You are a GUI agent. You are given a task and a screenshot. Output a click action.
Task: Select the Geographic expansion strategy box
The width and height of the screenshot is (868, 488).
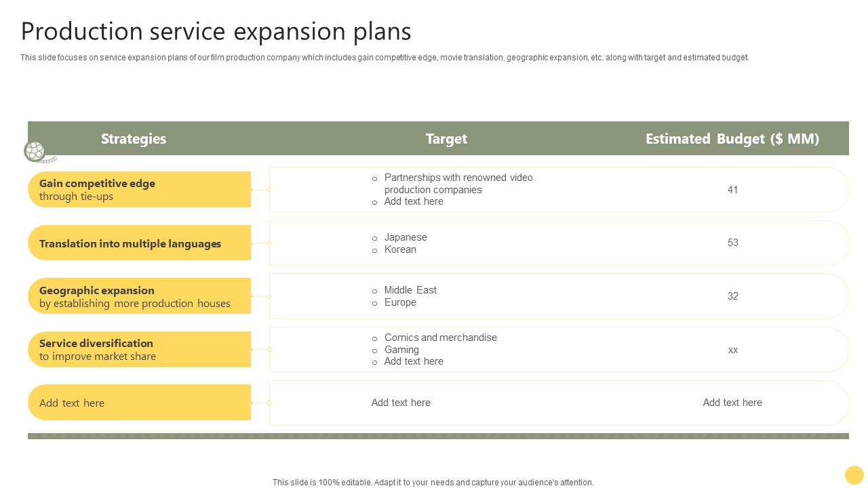pyautogui.click(x=140, y=296)
